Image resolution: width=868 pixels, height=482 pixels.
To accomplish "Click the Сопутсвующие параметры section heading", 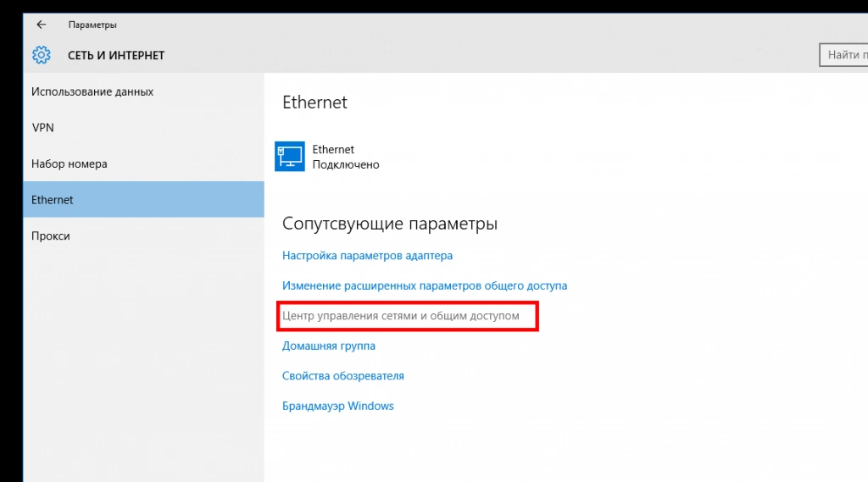I will 390,224.
